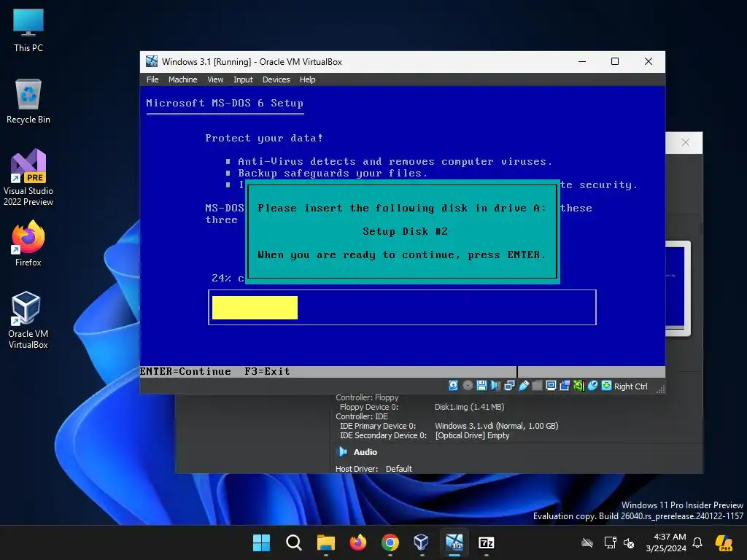Switch to Windows 3.1 VM taskbar icon
Image resolution: width=747 pixels, height=560 pixels.
[454, 542]
